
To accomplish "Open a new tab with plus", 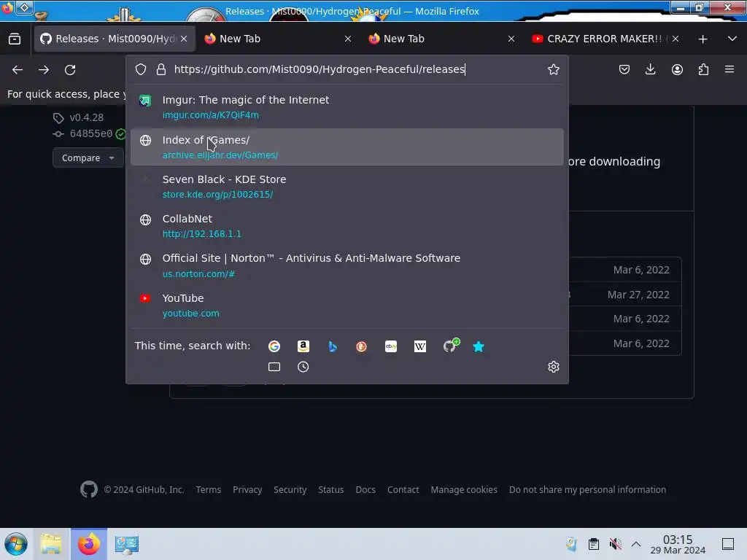I will [x=703, y=39].
